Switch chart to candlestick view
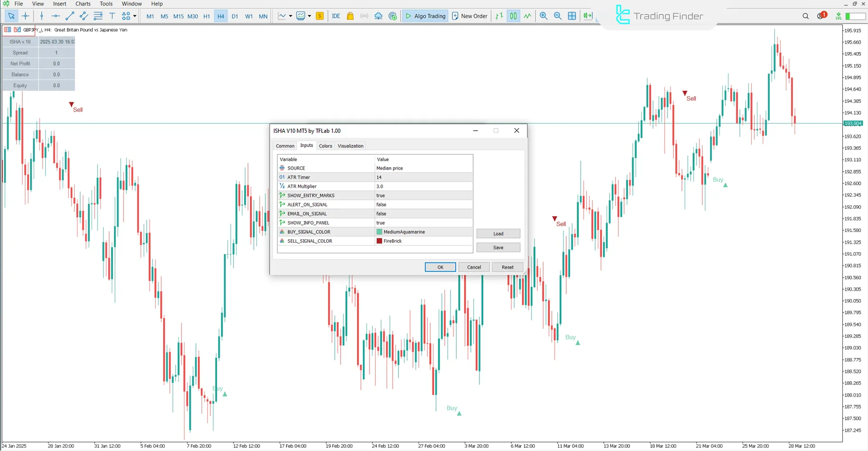868x451 pixels. pos(513,16)
